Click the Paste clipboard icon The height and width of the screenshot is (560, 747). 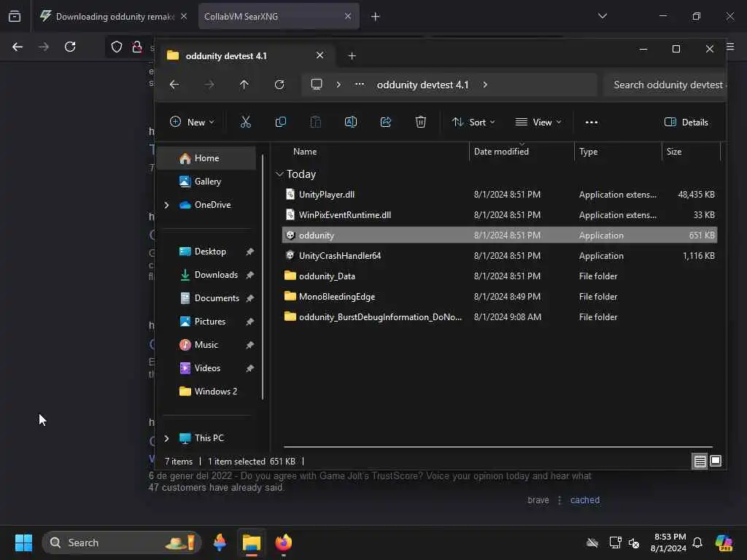coord(315,122)
